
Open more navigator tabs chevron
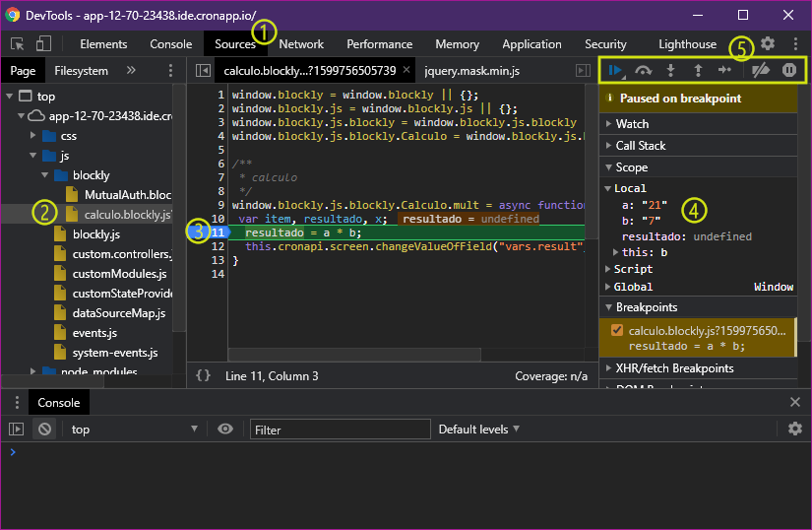pos(131,71)
